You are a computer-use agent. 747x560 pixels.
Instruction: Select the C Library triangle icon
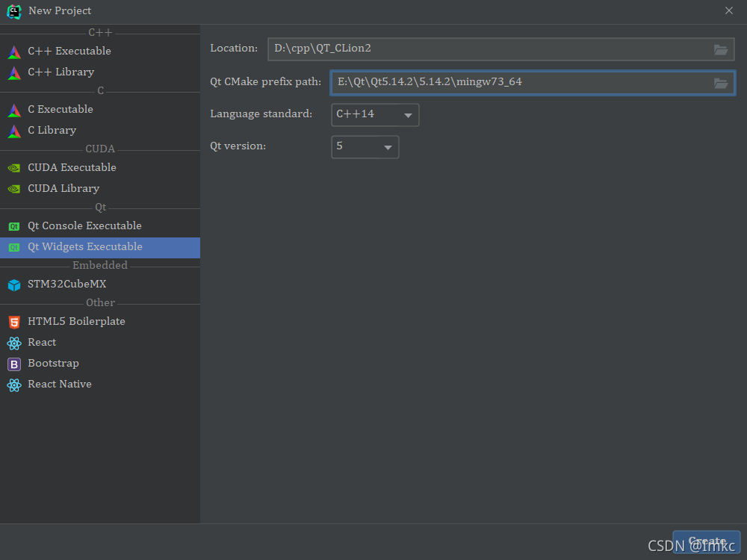click(x=14, y=131)
